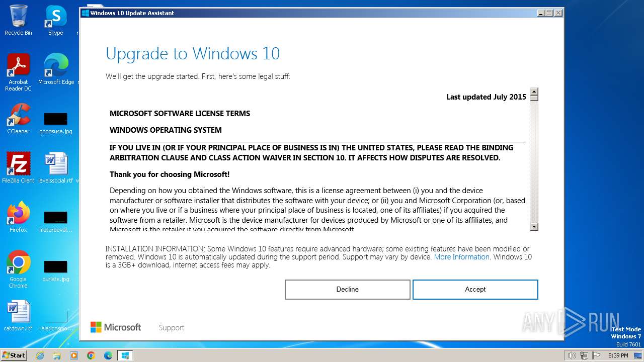Minimize the Windows 10 Update Assistant window
Viewport: 644px width, 362px height.
point(541,13)
